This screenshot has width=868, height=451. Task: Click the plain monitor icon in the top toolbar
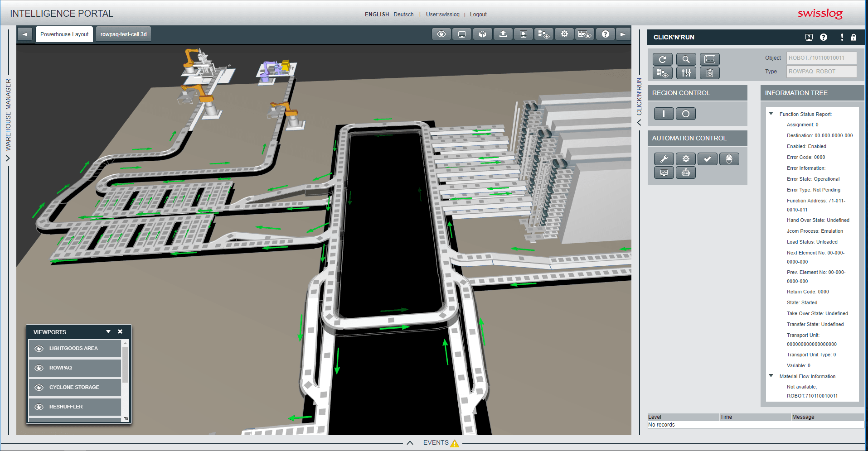462,34
